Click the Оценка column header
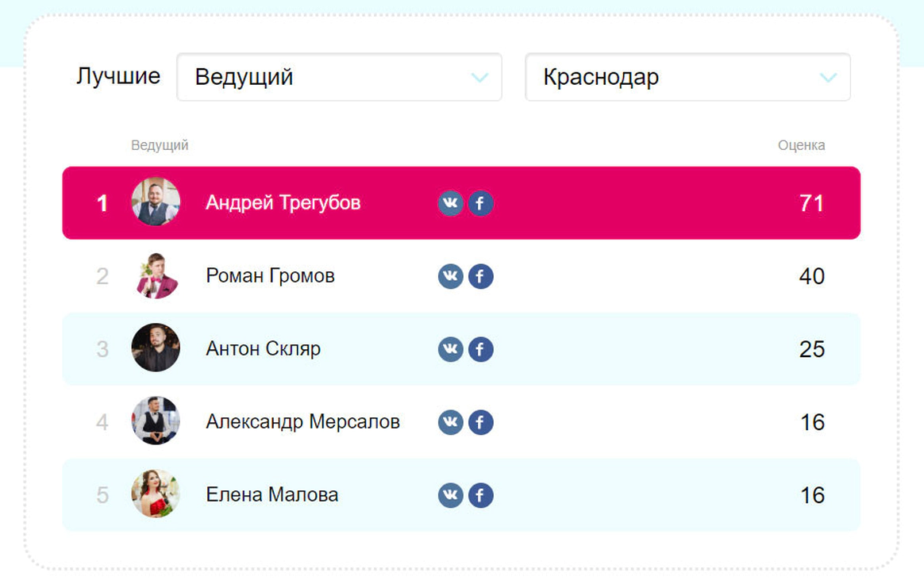 [801, 145]
